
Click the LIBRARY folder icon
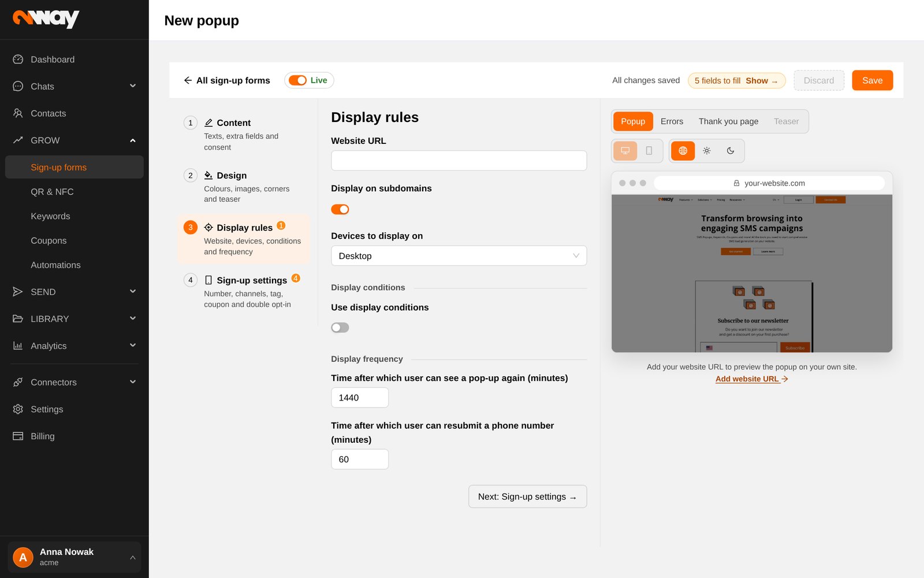click(18, 318)
